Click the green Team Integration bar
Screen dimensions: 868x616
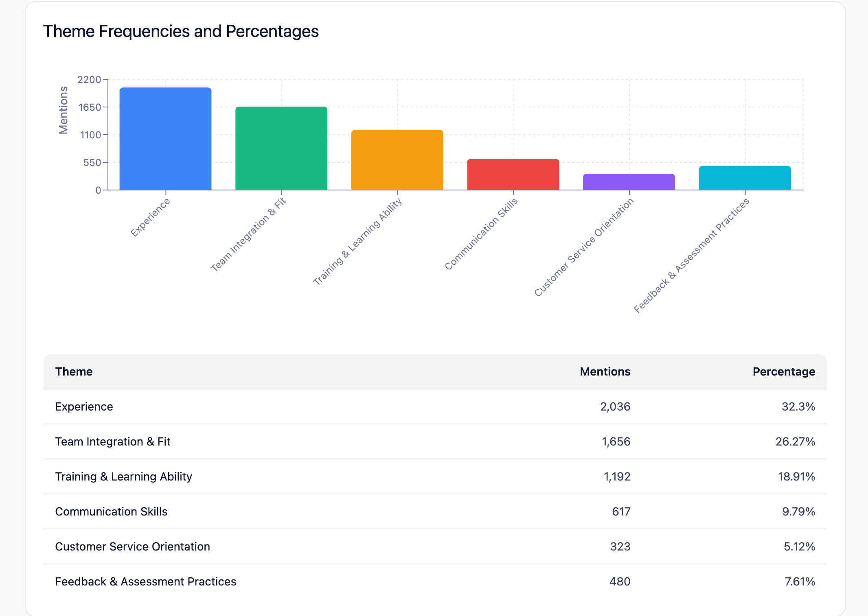[x=281, y=148]
